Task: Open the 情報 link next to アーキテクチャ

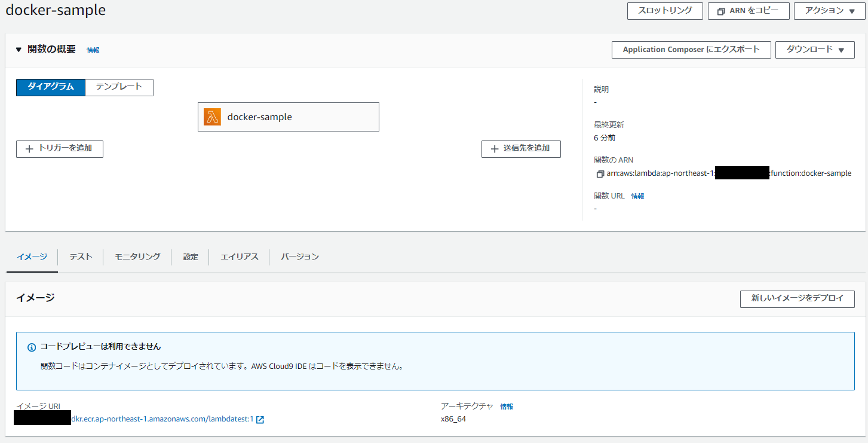Action: coord(507,407)
